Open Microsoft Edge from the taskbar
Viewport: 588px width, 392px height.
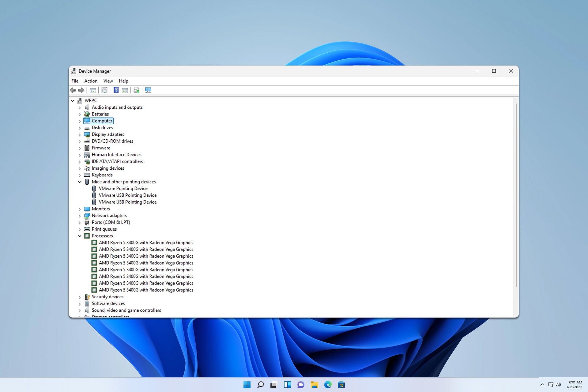click(x=328, y=385)
